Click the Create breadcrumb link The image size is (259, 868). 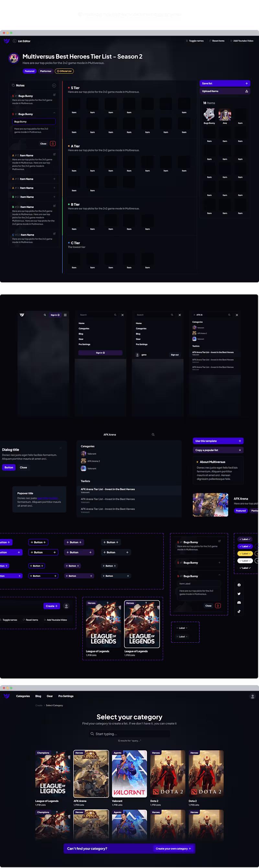[39, 705]
